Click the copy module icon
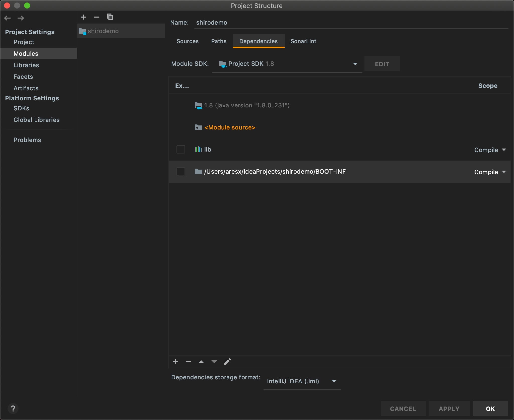514x420 pixels. pos(110,17)
